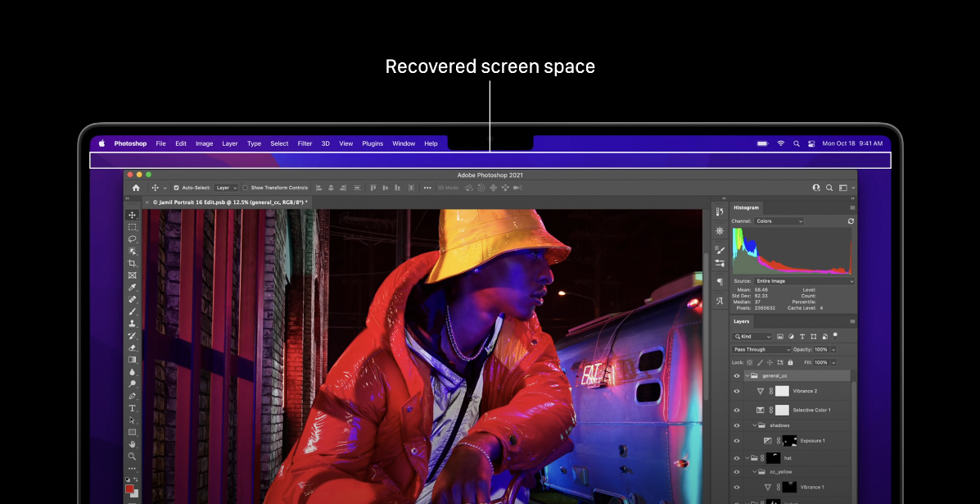This screenshot has width=980, height=504.
Task: Open the Fill value dropdown arrow
Action: (x=833, y=363)
